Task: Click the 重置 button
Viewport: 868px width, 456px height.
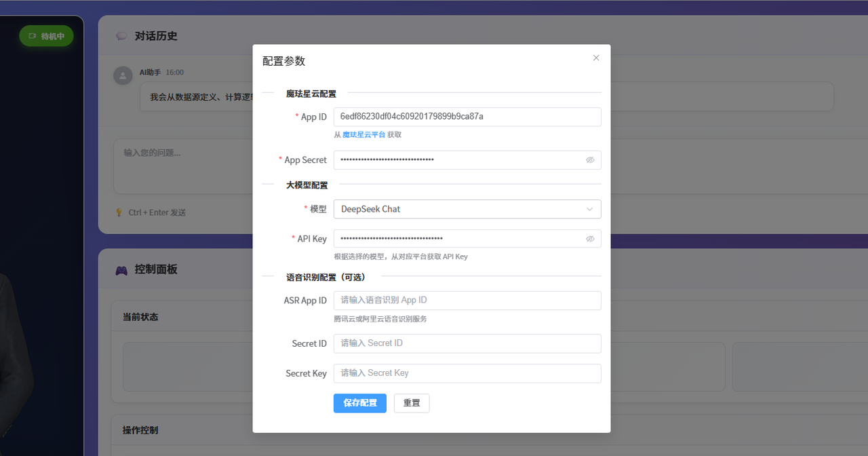Action: click(x=412, y=403)
